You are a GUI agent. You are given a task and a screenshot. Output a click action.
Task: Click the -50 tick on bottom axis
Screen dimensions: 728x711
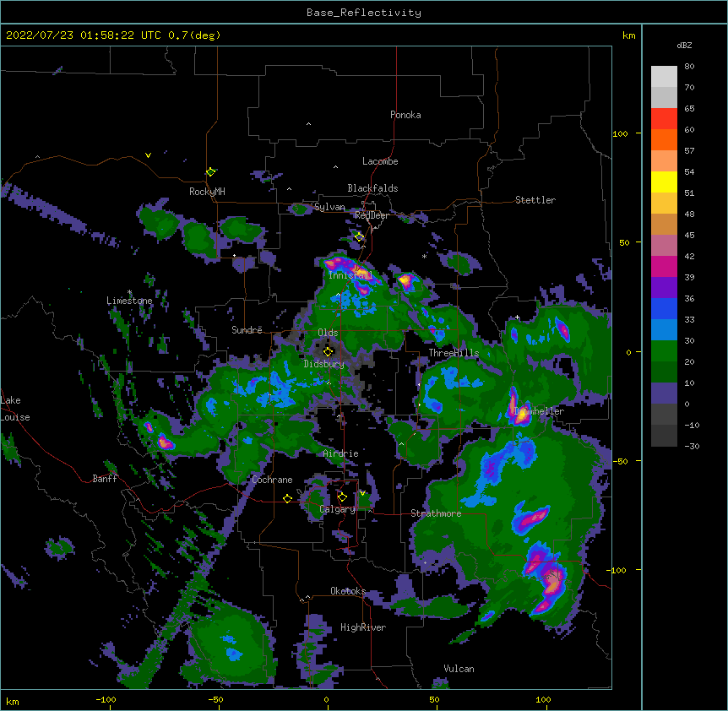point(215,699)
